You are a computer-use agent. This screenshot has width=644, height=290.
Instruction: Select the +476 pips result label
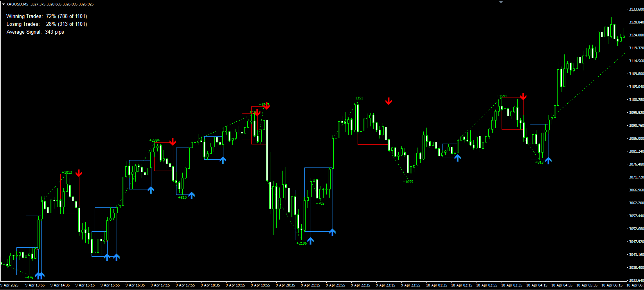[x=29, y=277]
